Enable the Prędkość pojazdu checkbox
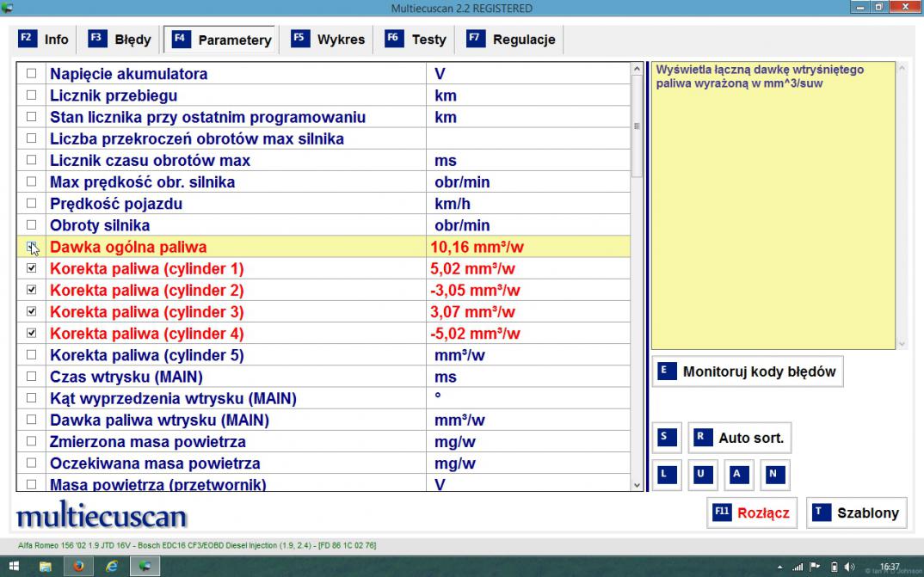The image size is (924, 577). point(31,203)
